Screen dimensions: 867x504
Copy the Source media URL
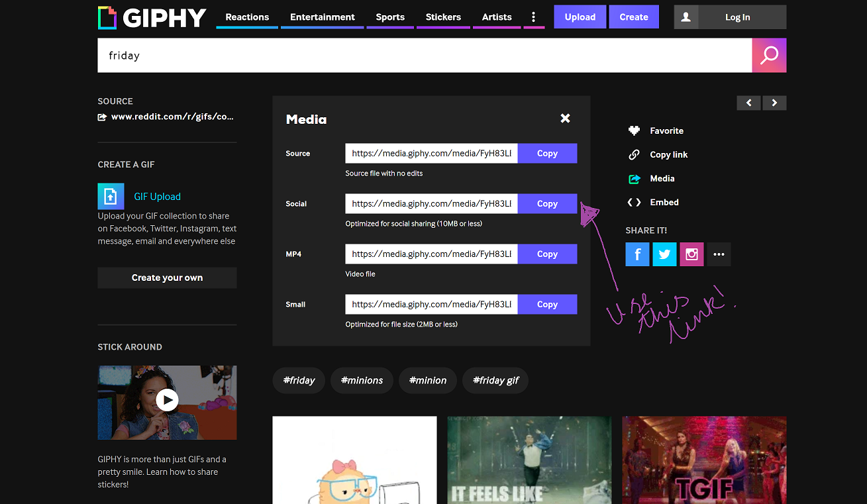pos(547,153)
